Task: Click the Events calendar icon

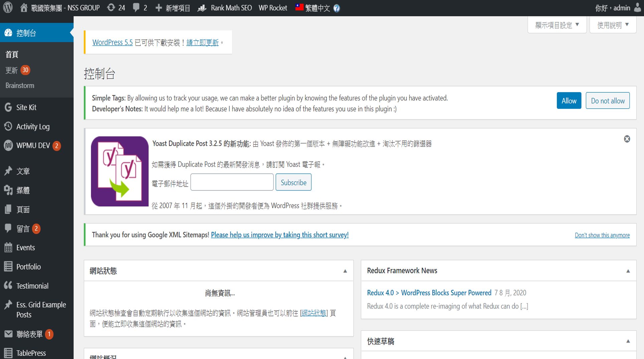Action: (8, 247)
